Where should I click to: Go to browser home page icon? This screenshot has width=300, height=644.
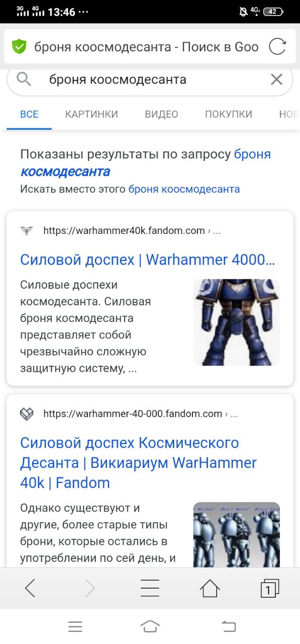pos(210,588)
